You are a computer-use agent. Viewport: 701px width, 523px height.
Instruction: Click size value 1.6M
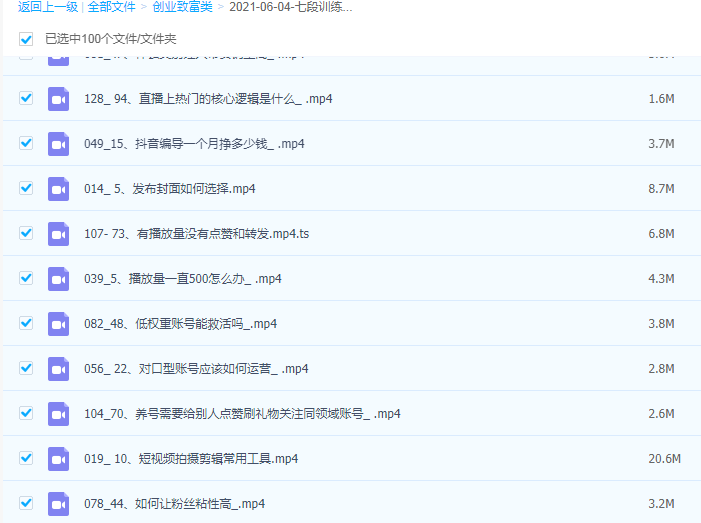[662, 99]
